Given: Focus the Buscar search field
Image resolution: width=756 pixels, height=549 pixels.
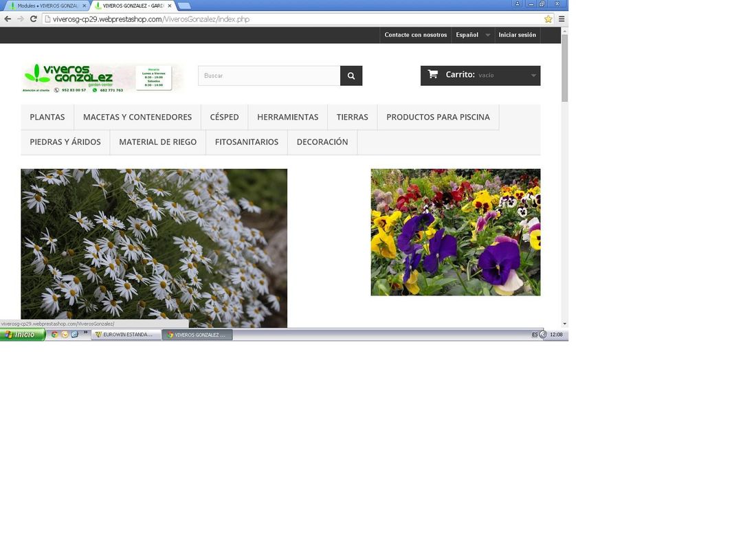Looking at the screenshot, I should [269, 76].
